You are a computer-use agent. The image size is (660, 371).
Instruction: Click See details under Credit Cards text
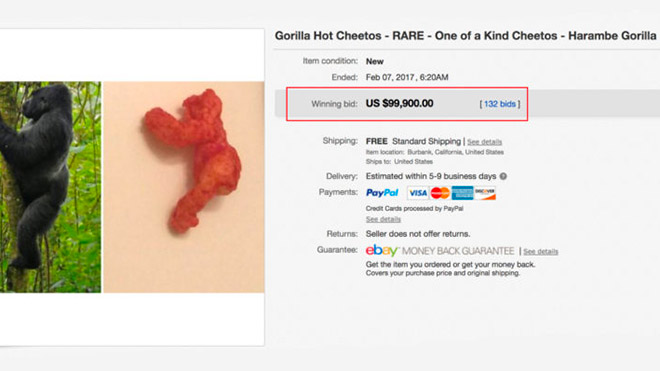tap(383, 219)
